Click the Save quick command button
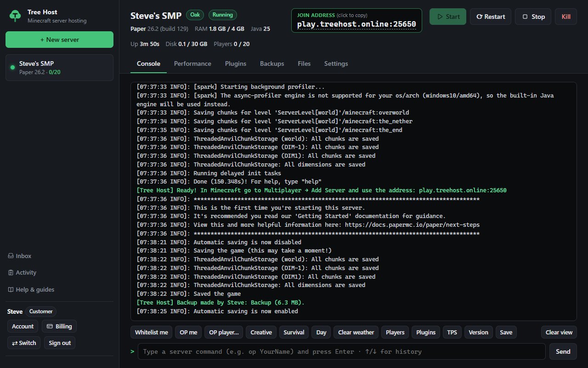The width and height of the screenshot is (588, 368). click(506, 332)
